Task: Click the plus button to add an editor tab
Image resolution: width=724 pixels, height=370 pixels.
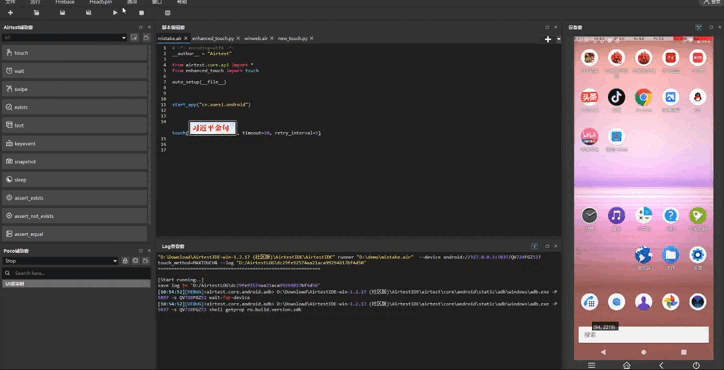Action: 548,39
